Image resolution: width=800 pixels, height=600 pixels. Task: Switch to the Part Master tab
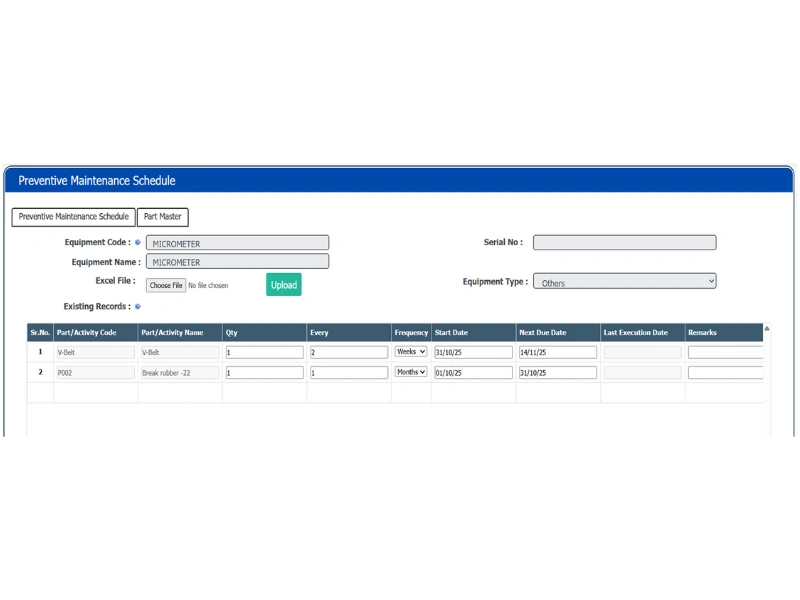pyautogui.click(x=162, y=217)
